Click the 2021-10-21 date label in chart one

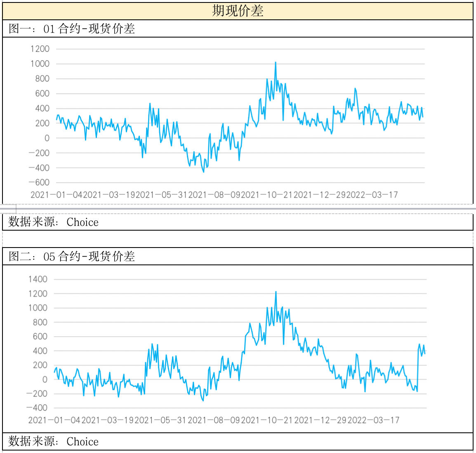(x=267, y=195)
